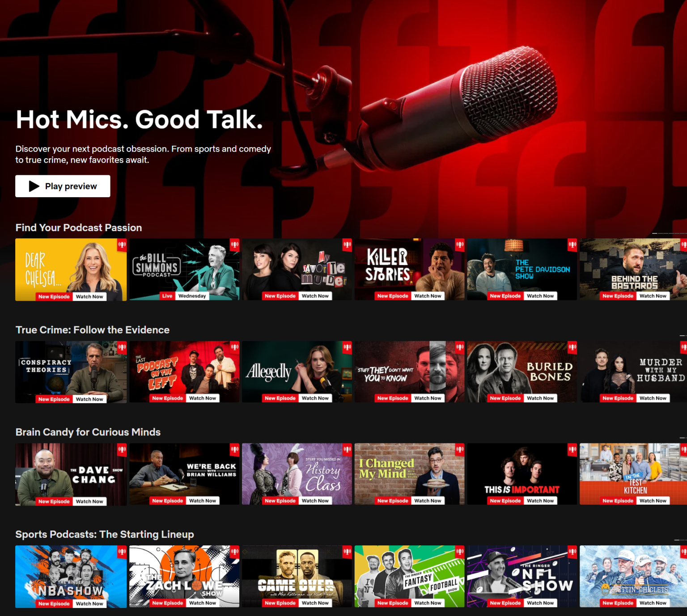687x616 pixels.
Task: Click podcast icon on This Is Important card
Action: [x=572, y=449]
